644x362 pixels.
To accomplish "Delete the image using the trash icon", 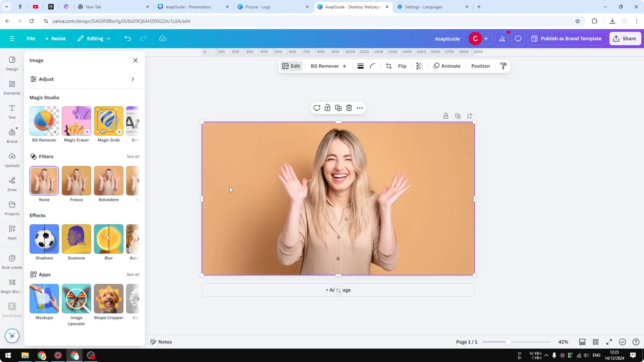I will [349, 108].
